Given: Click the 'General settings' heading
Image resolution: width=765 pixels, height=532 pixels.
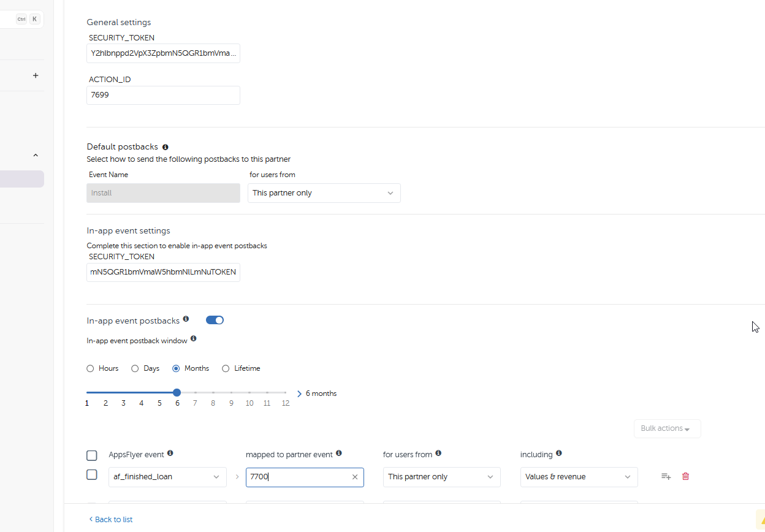Looking at the screenshot, I should (x=119, y=23).
